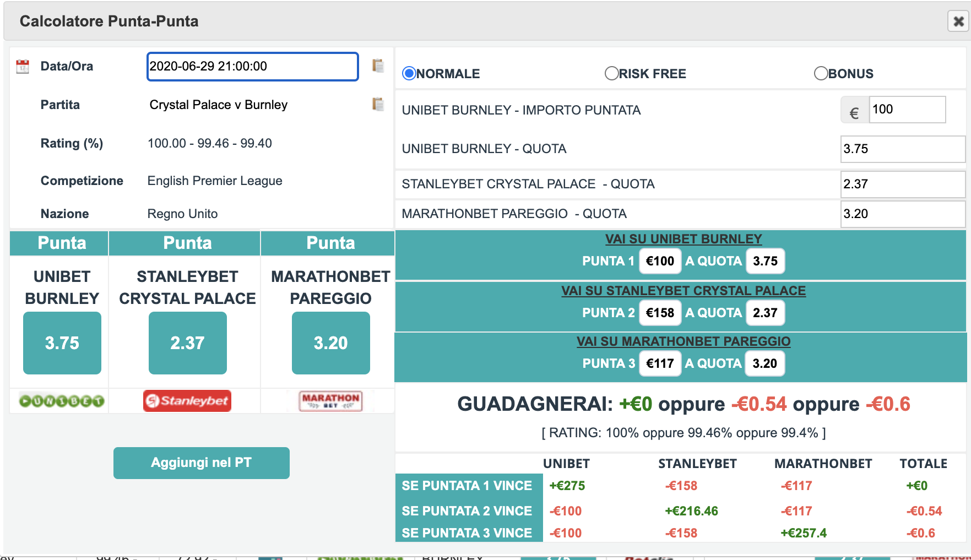
Task: Click the Unibet Burnley importo puntata field
Action: [907, 110]
